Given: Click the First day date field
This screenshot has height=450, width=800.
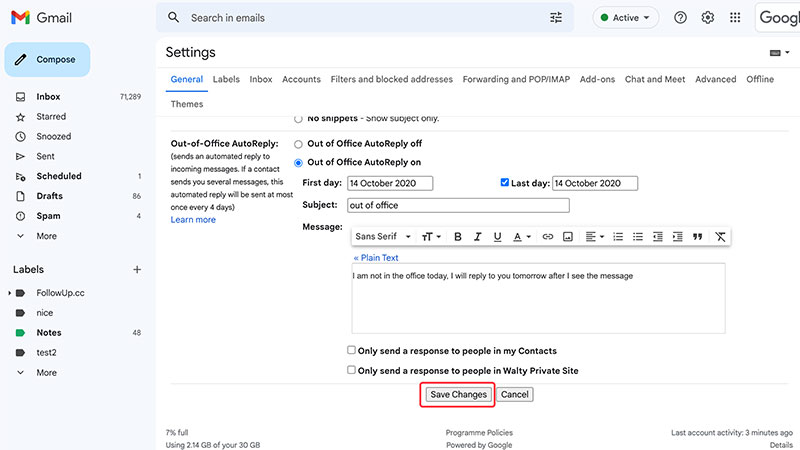Looking at the screenshot, I should (x=390, y=183).
